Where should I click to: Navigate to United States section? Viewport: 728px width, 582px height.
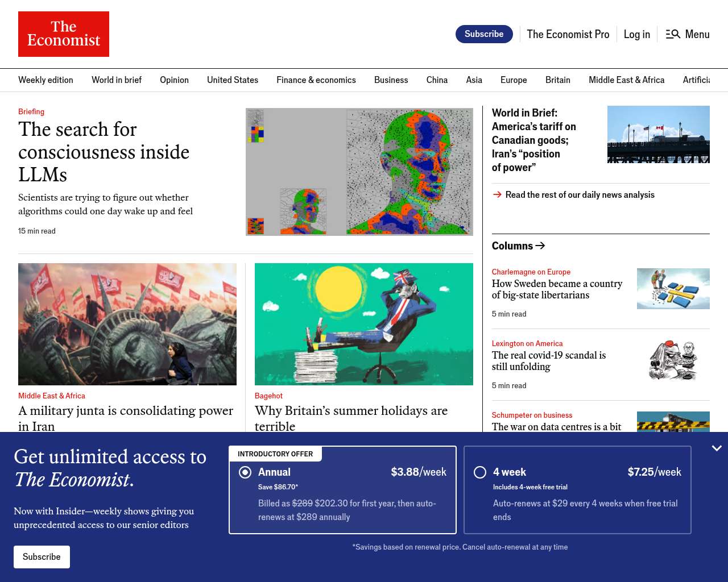tap(233, 80)
